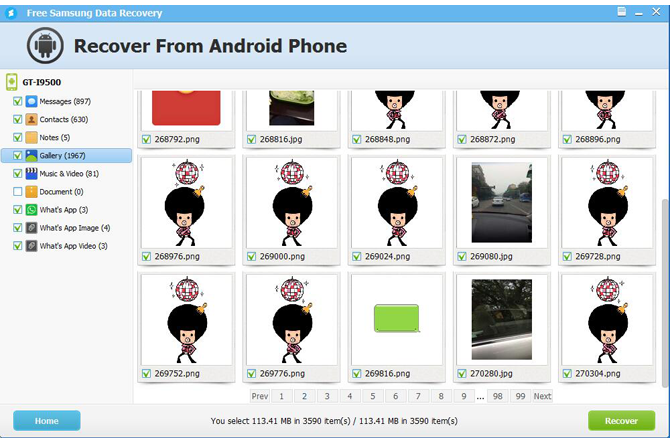Click Next page link

tap(542, 396)
